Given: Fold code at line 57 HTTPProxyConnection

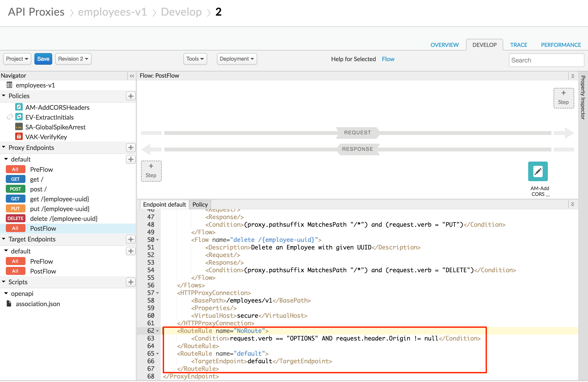Looking at the screenshot, I should point(158,293).
